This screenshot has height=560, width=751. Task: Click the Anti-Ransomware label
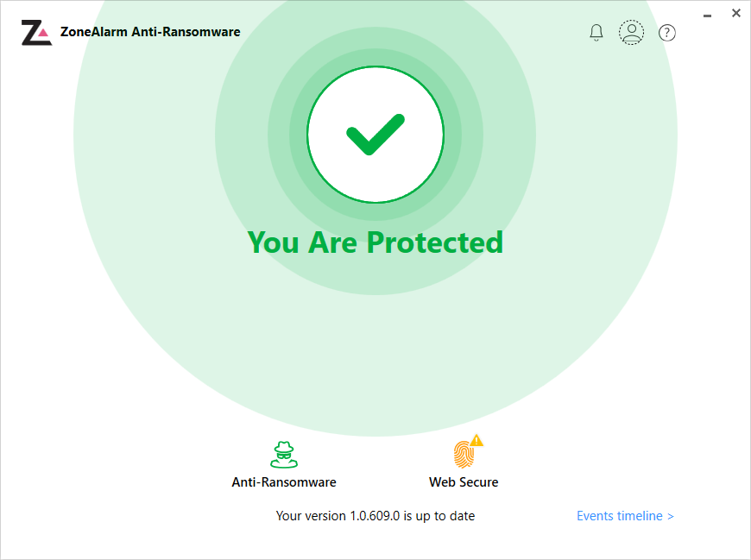[x=283, y=482]
